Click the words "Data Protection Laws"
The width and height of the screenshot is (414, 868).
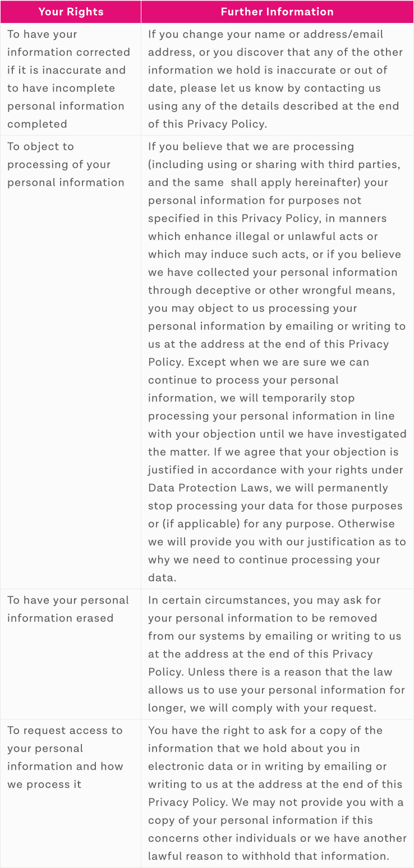coord(209,488)
